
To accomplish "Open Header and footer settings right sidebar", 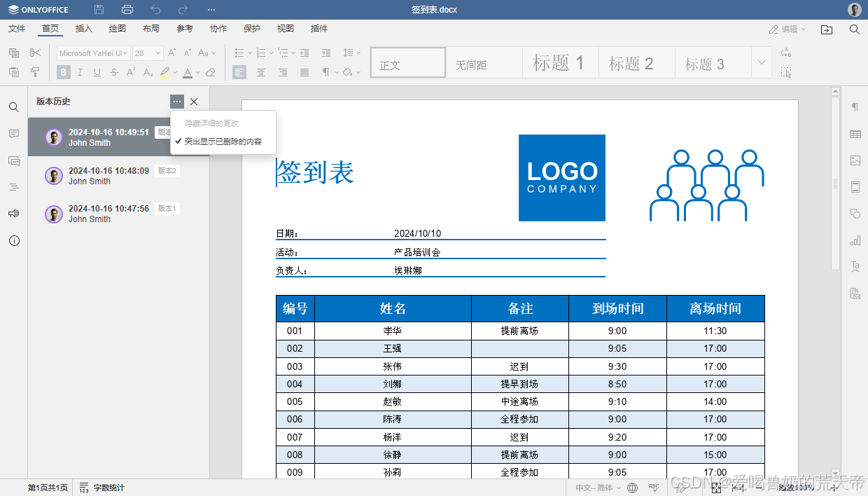I will tap(855, 187).
